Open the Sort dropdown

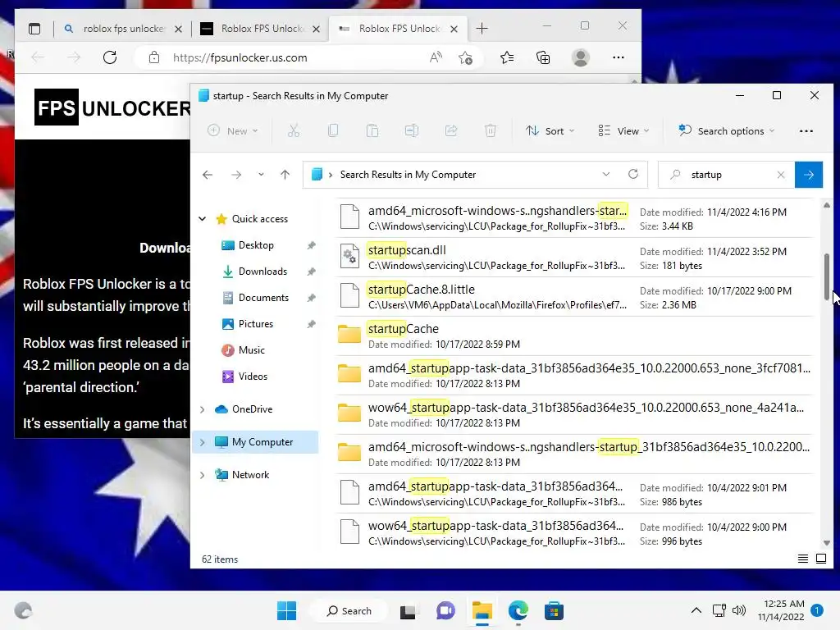[550, 130]
